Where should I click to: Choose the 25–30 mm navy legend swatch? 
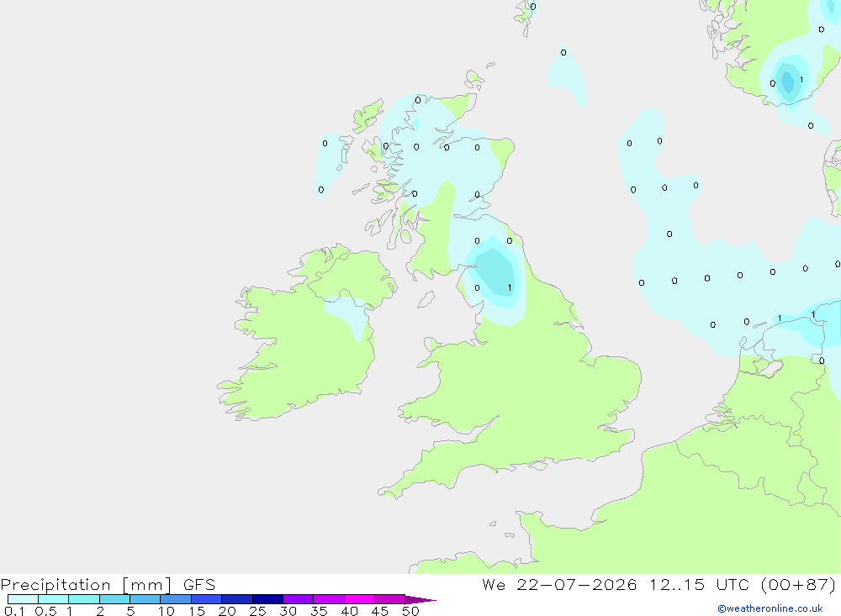[x=267, y=599]
